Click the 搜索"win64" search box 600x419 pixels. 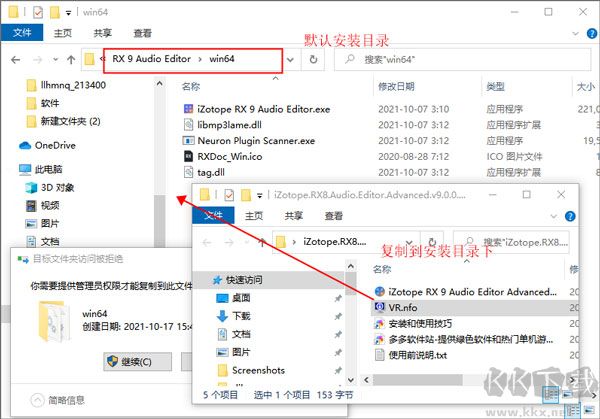point(463,60)
